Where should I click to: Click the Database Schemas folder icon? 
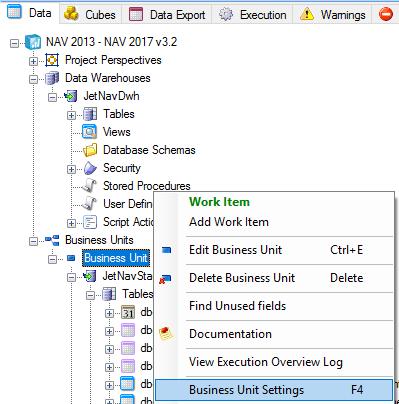pos(90,150)
